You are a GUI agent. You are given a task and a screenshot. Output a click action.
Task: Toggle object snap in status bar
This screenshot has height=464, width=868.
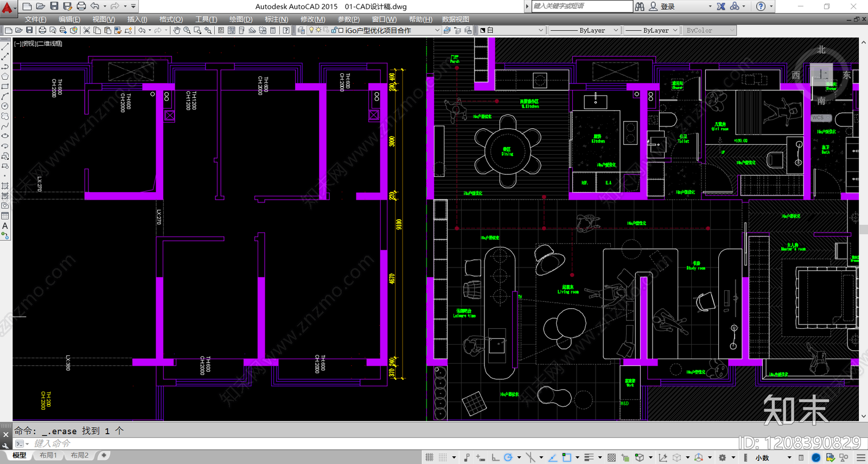[x=567, y=457]
